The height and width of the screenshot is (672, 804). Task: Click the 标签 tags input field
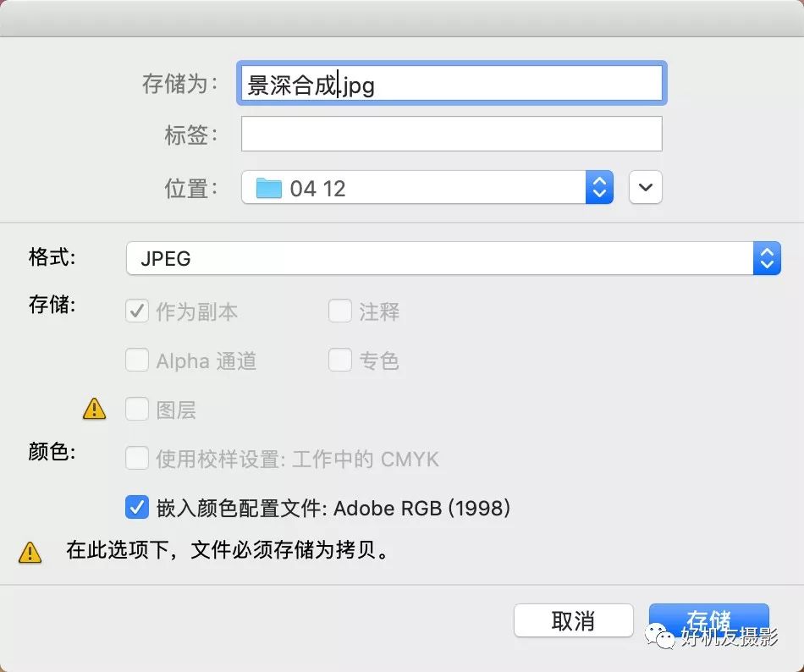pyautogui.click(x=452, y=134)
